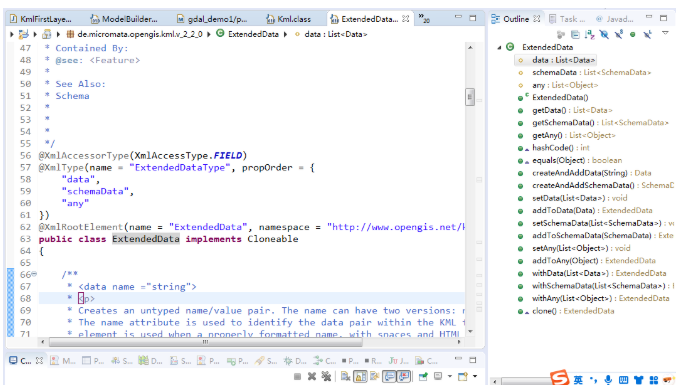Close the ExtendedData editor tab
The image size is (682, 385).
tap(405, 19)
